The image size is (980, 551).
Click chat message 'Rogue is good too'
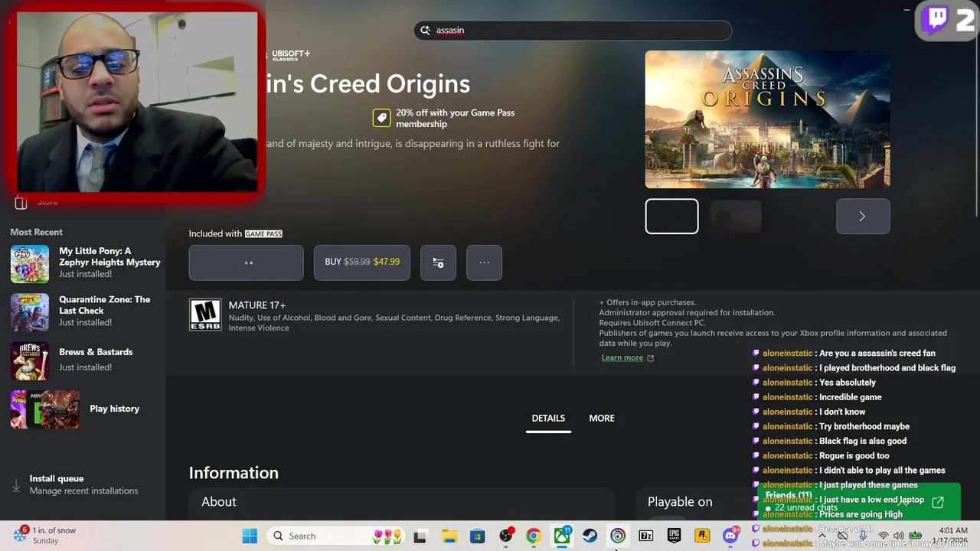pos(854,456)
